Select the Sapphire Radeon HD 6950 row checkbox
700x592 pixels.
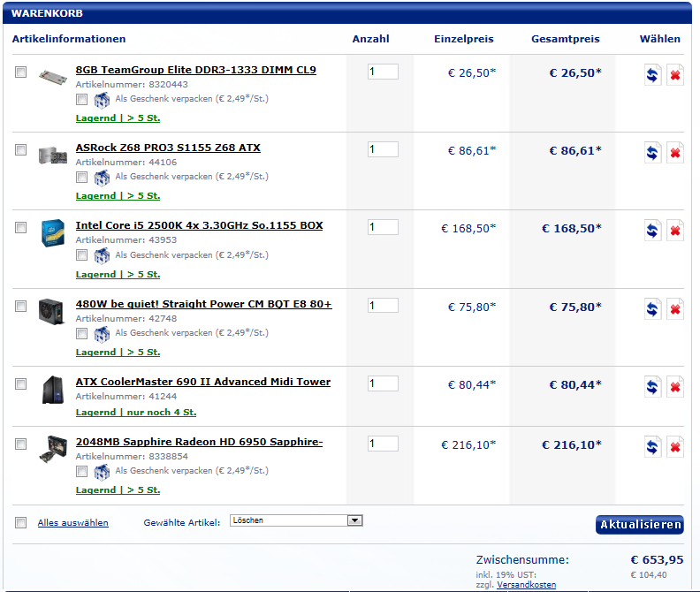pos(20,444)
